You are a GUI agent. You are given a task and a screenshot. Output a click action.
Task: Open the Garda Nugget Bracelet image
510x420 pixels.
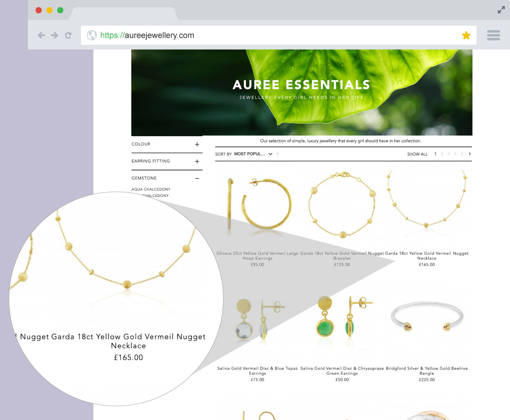coord(342,204)
